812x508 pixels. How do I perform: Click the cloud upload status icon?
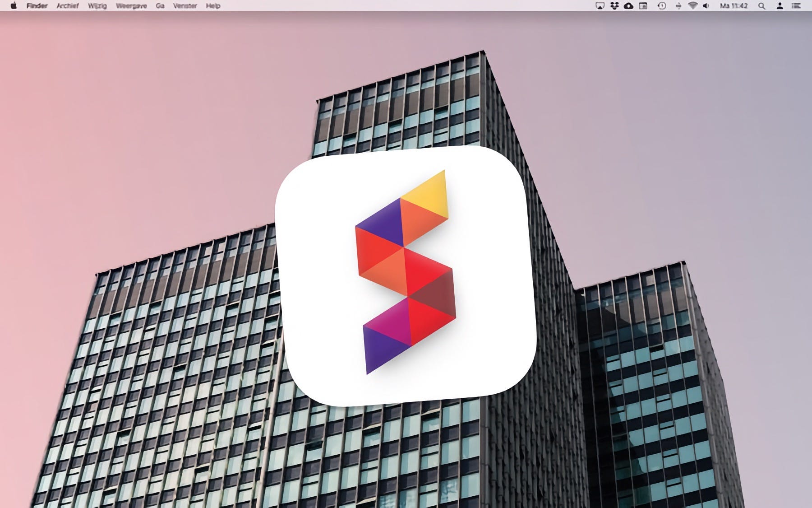click(x=628, y=6)
